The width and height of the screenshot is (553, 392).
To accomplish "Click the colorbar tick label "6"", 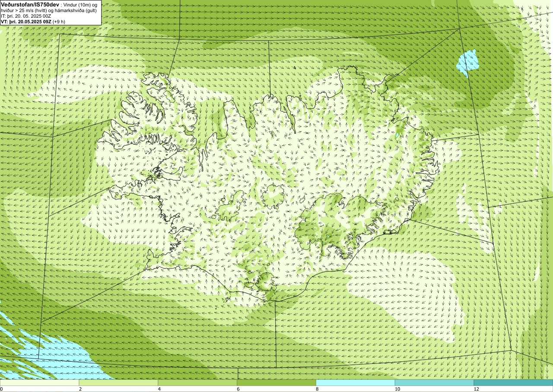I will [x=238, y=389].
